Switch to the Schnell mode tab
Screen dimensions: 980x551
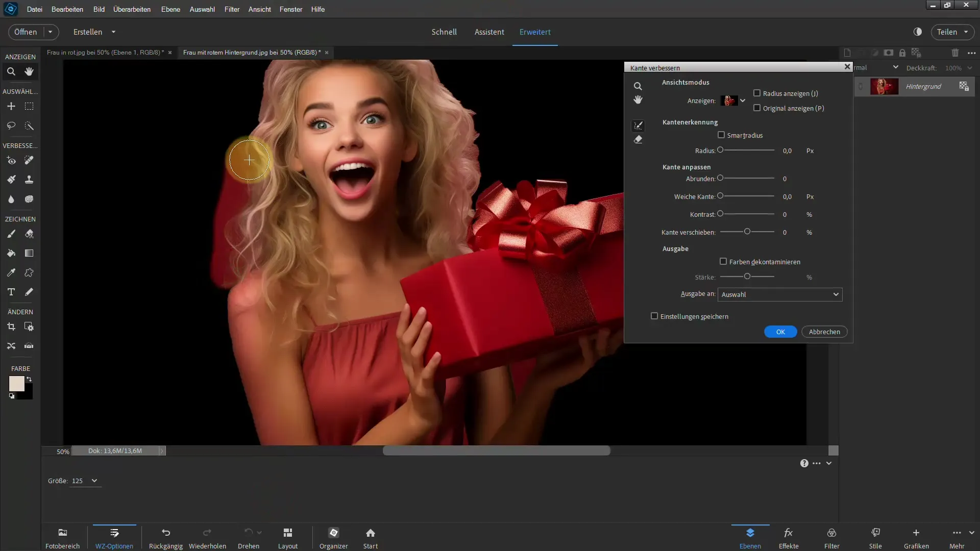pos(444,32)
